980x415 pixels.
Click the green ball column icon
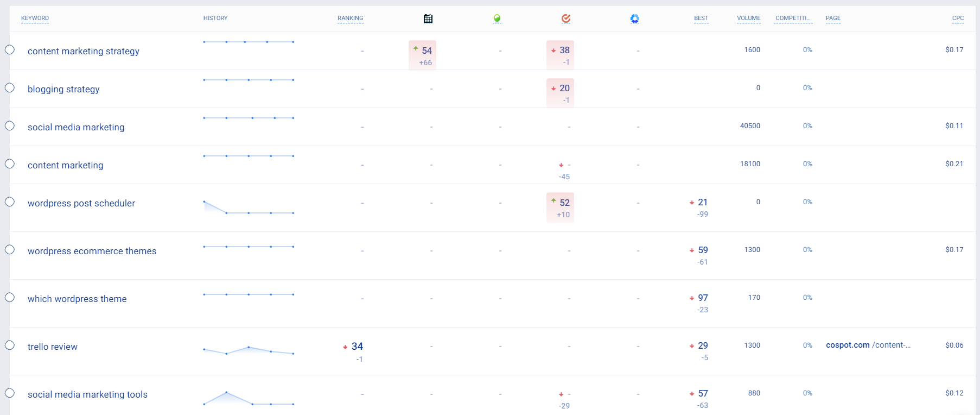pos(497,19)
